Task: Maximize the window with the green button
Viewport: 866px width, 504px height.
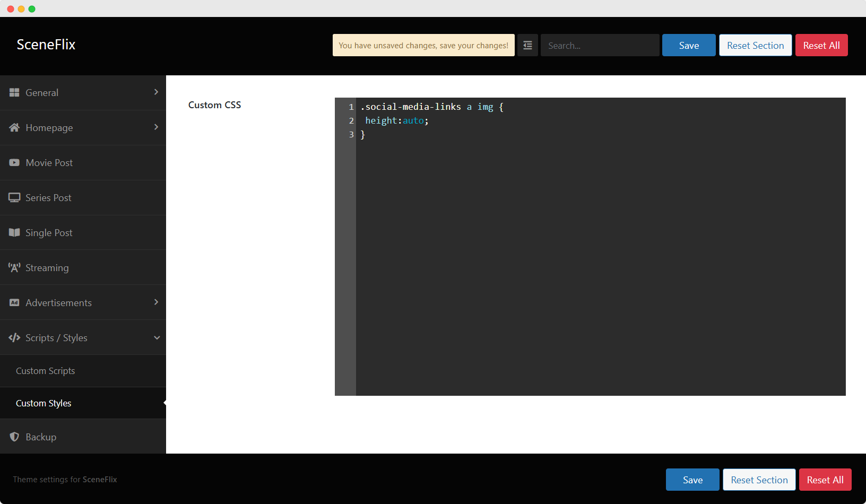Action: pos(32,9)
